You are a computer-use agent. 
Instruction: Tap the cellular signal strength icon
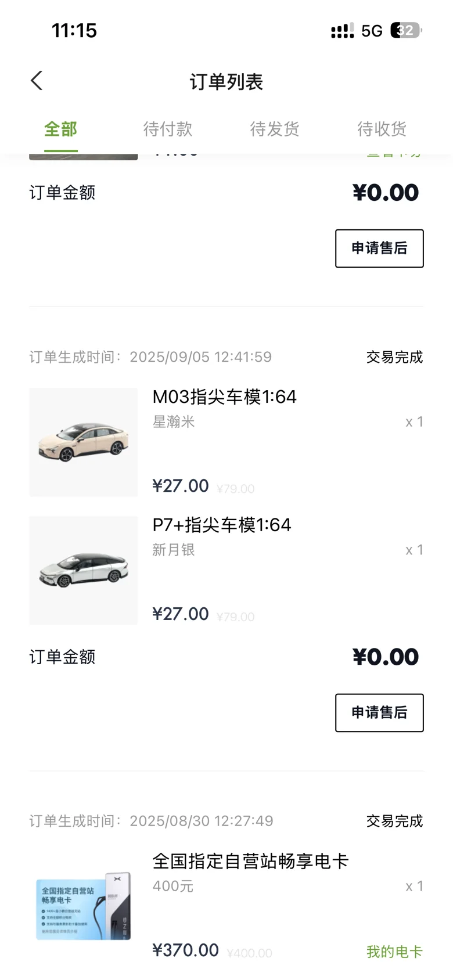click(342, 31)
